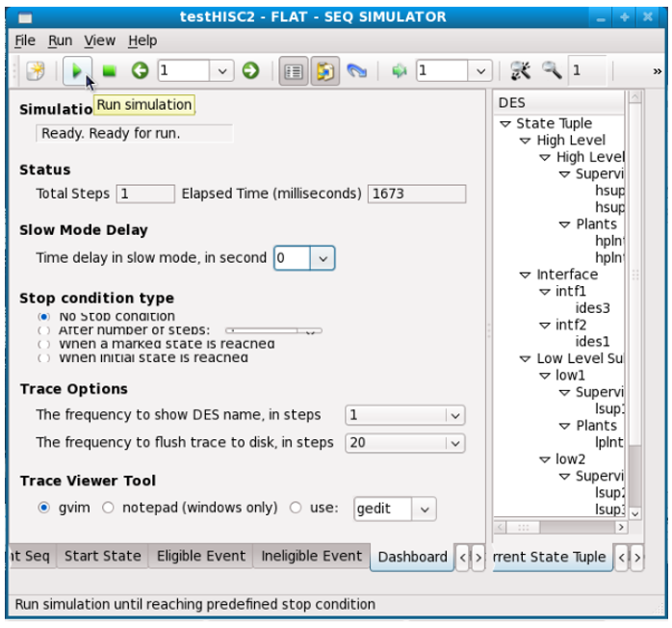Click the blue curved arrow toolbar icon
672x628 pixels.
click(356, 70)
